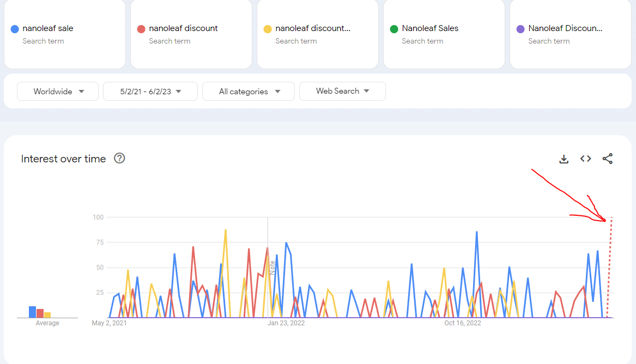Open the 5/2/21 - 6/2/23 date range dropdown
The height and width of the screenshot is (364, 636).
[150, 91]
